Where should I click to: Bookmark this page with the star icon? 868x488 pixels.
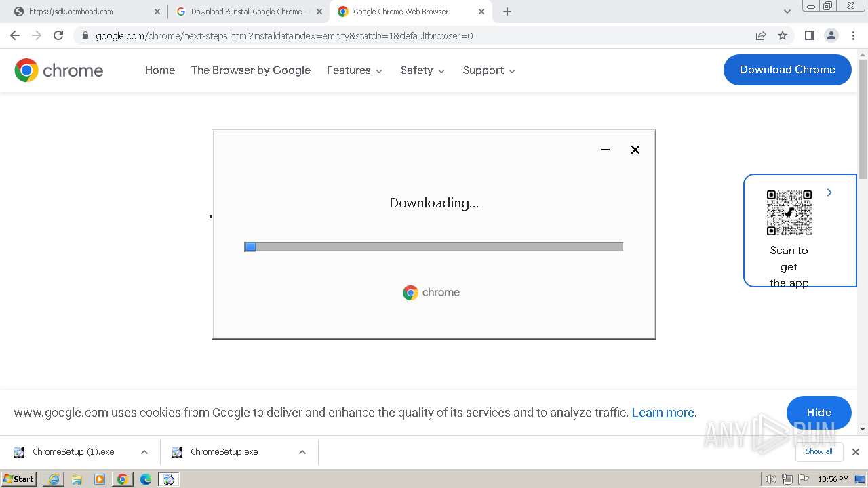tap(783, 35)
